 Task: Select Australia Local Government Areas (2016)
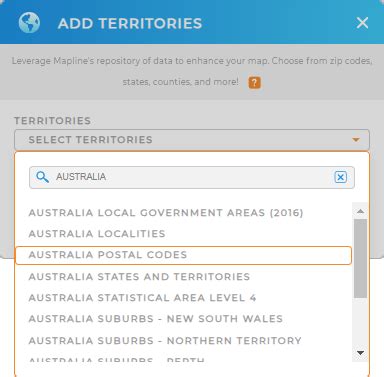click(166, 213)
